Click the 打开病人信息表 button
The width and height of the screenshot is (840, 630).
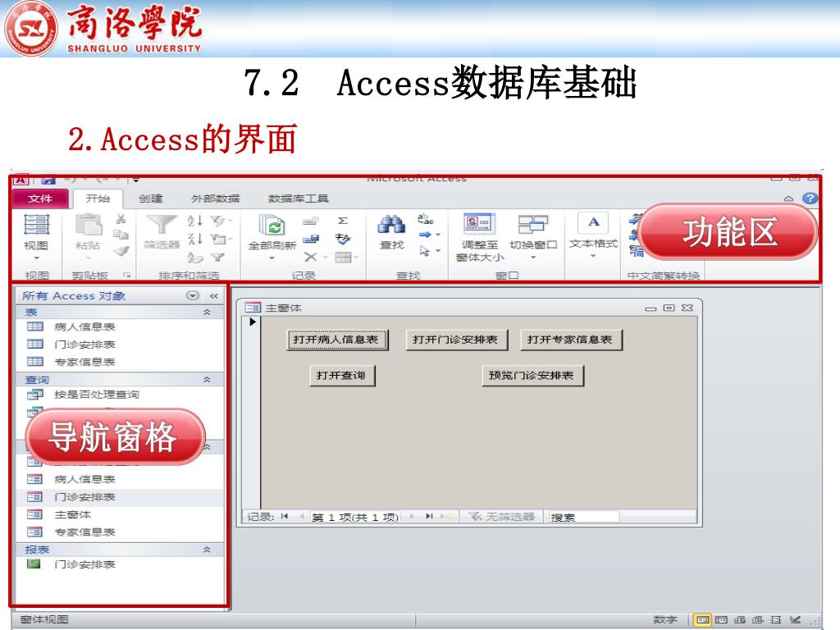(337, 340)
